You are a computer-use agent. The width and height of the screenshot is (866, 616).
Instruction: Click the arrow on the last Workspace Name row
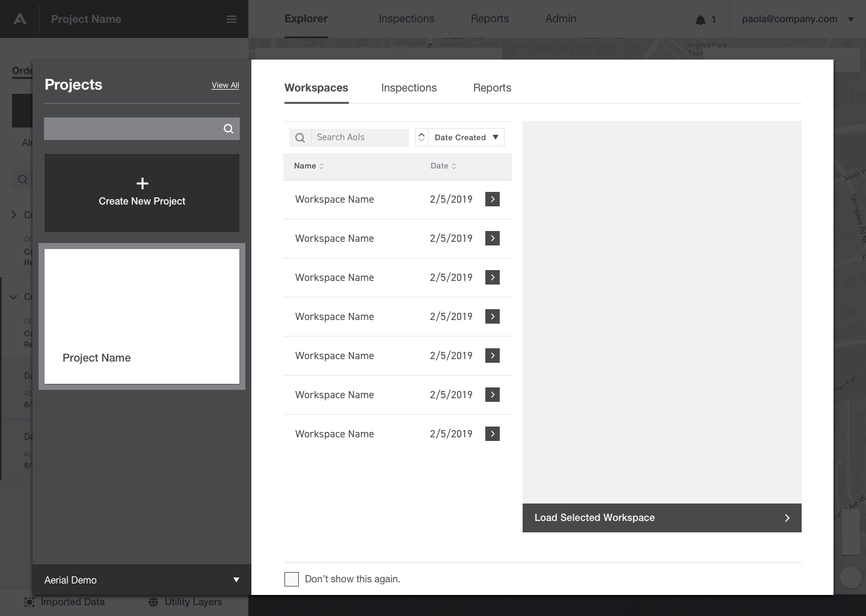pos(492,434)
